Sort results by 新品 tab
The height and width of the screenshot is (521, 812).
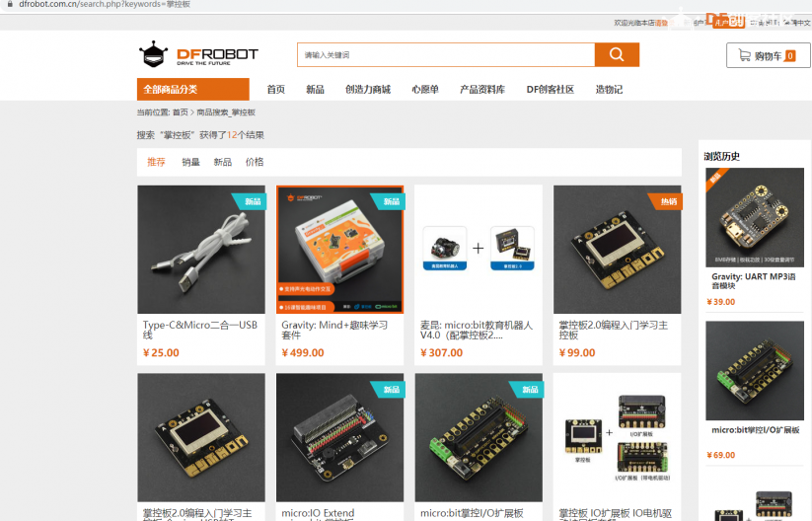point(223,162)
